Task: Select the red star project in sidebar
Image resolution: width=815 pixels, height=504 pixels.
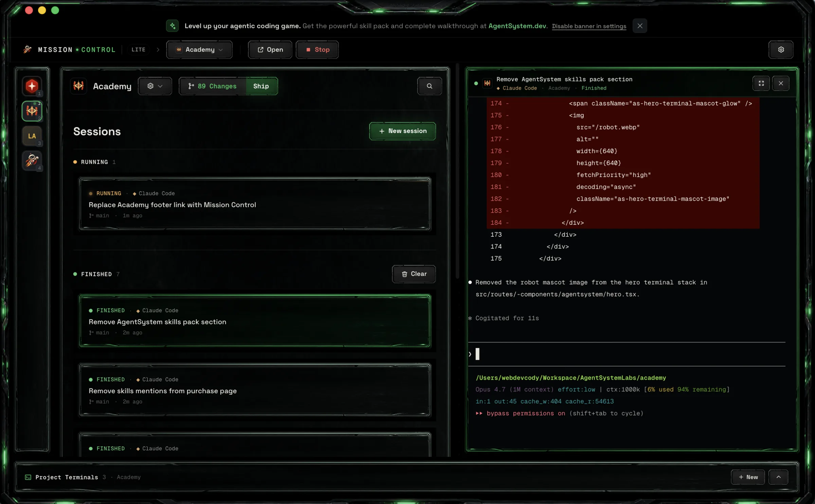Action: [x=32, y=86]
